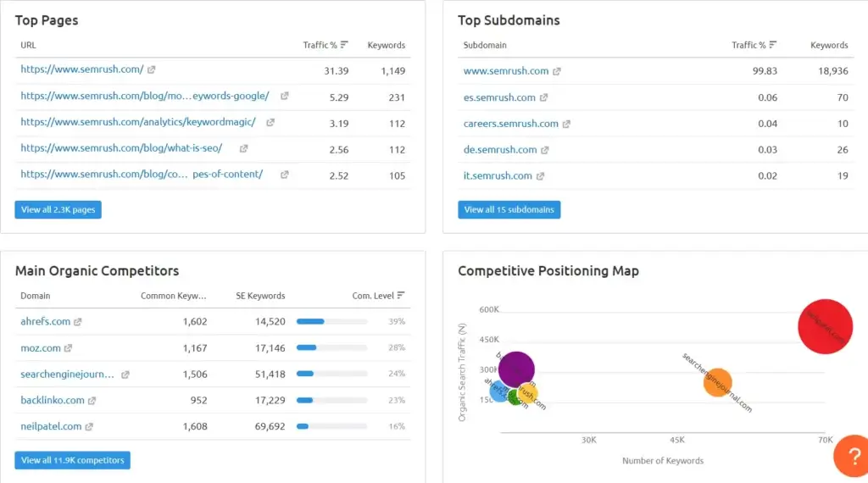
Task: Click View all 2.3K pages button
Action: pos(58,209)
